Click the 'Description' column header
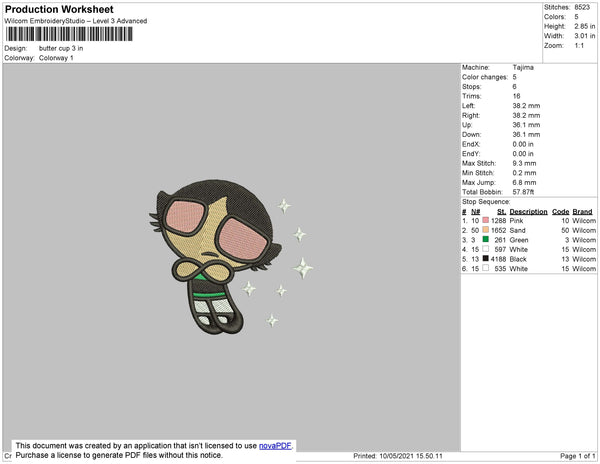Image resolution: width=600 pixels, height=464 pixels. [528, 212]
